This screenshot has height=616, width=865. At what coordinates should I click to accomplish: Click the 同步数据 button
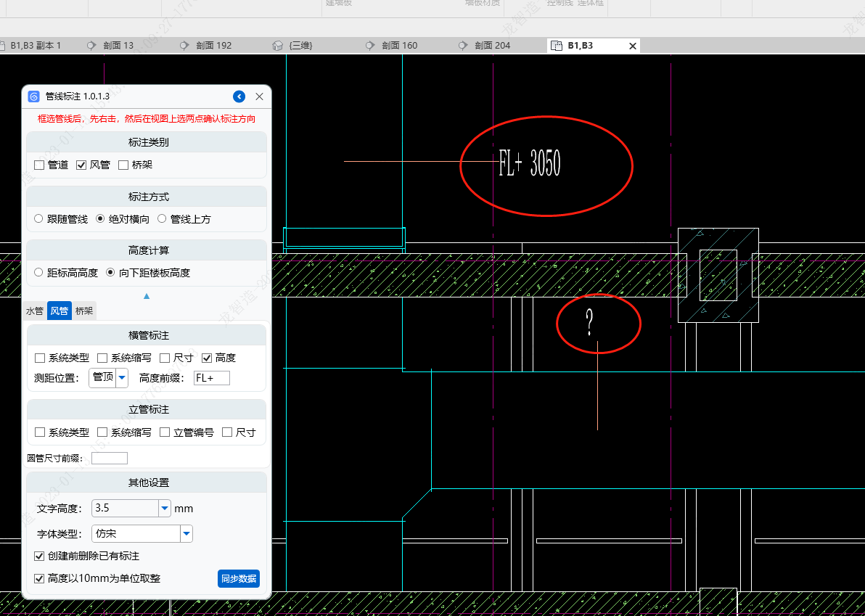tap(238, 579)
